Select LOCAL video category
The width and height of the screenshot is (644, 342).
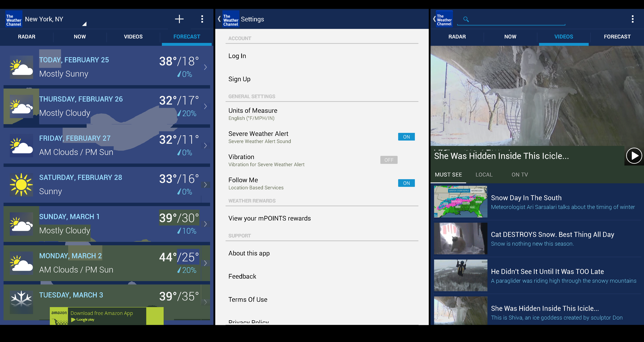pos(484,175)
